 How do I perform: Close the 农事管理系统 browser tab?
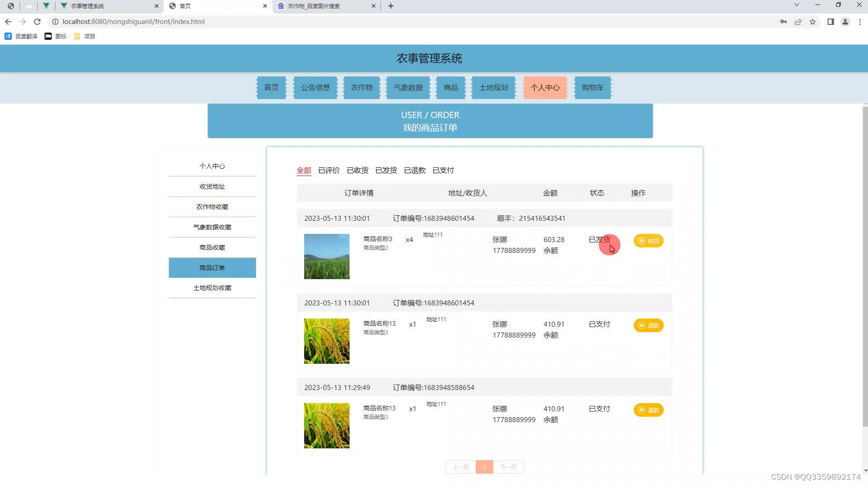[156, 6]
